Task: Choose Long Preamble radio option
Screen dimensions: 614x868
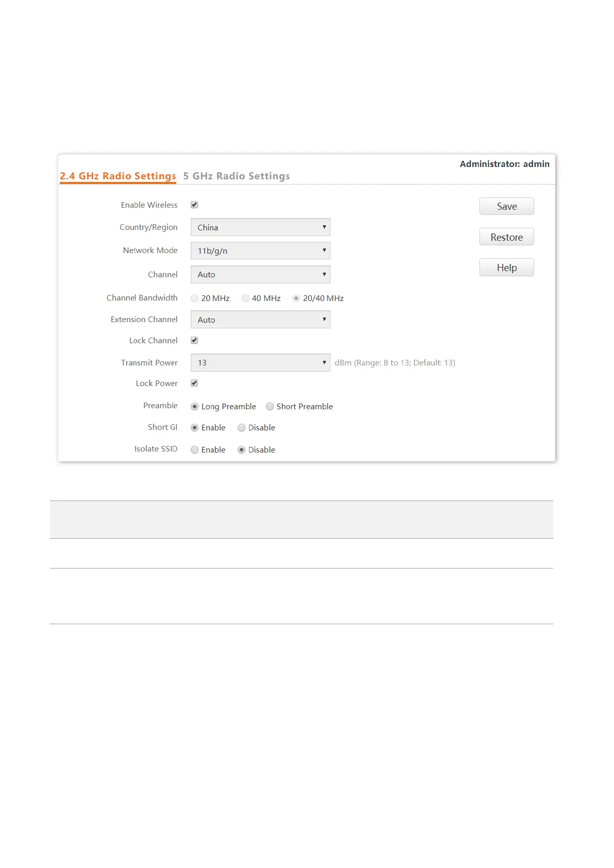Action: click(194, 407)
